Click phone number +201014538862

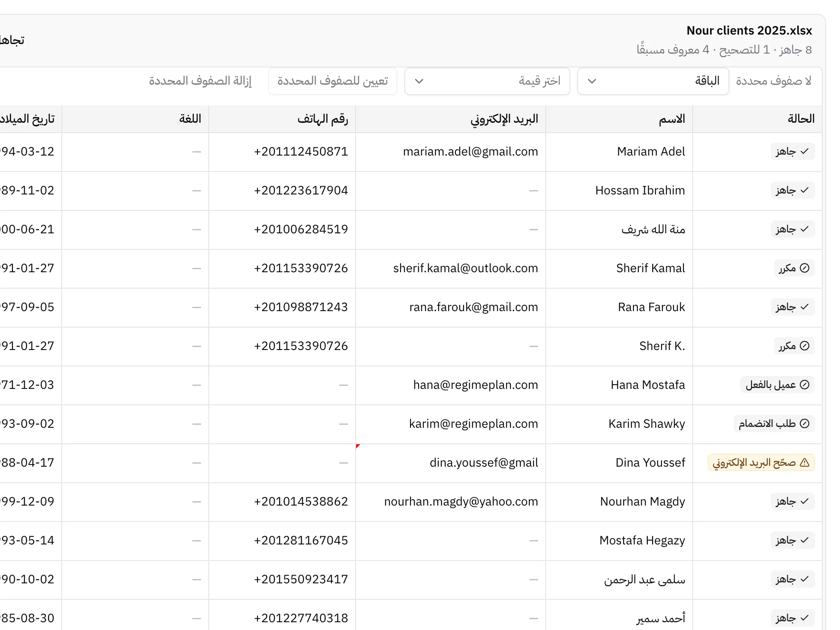pos(301,502)
